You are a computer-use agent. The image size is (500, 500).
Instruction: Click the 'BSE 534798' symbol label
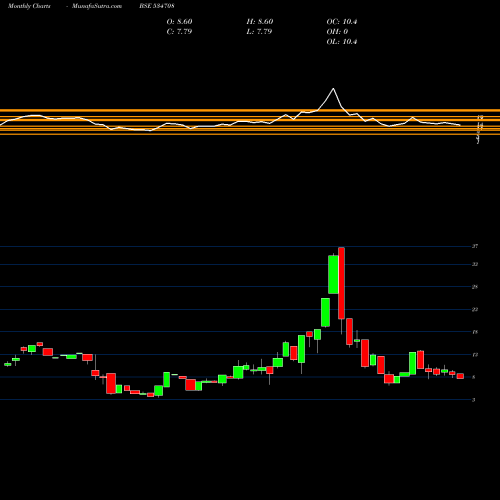pos(157,6)
